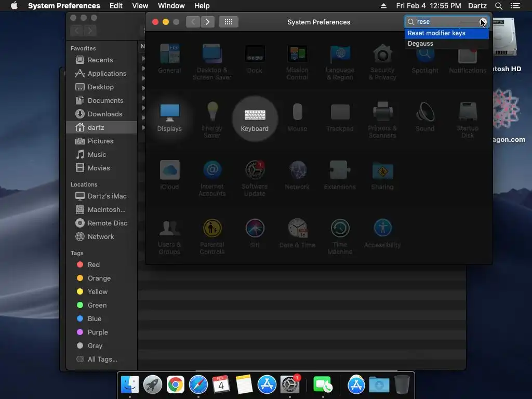Go back in System Preferences
The image size is (532, 399).
coord(193,22)
